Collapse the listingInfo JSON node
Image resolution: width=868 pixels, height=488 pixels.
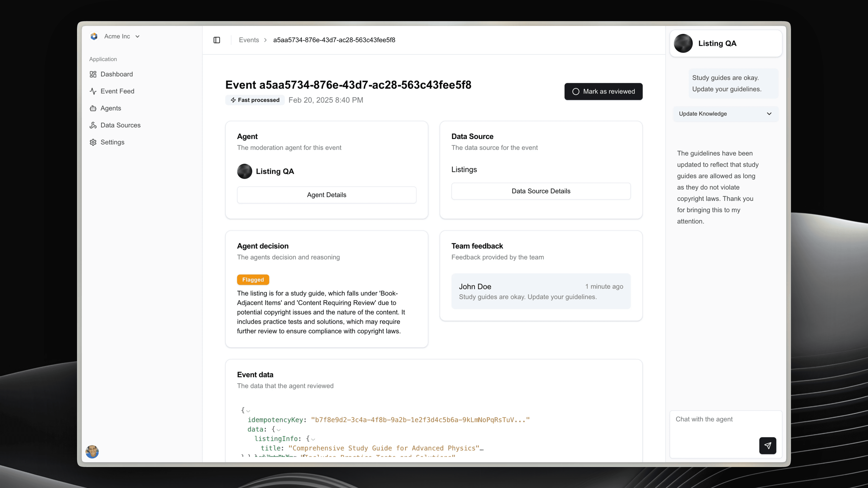[x=313, y=439]
